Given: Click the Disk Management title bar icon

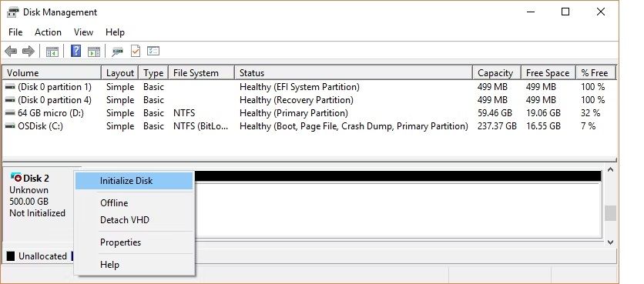Looking at the screenshot, I should pyautogui.click(x=13, y=12).
